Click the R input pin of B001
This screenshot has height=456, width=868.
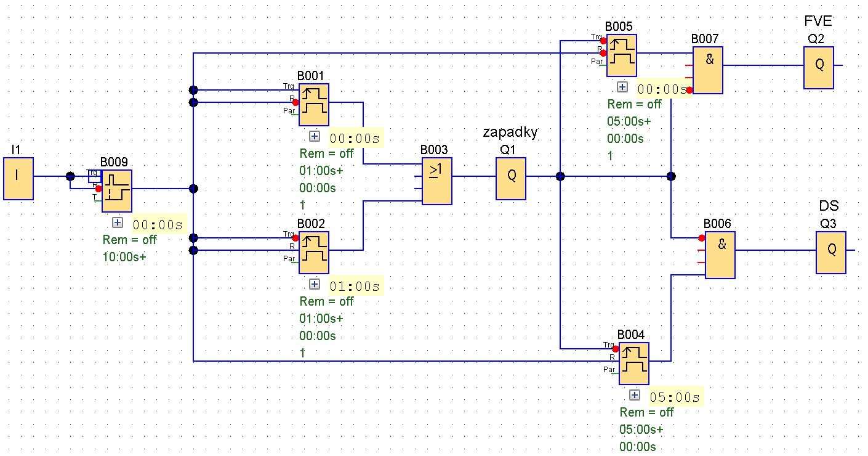coord(295,102)
